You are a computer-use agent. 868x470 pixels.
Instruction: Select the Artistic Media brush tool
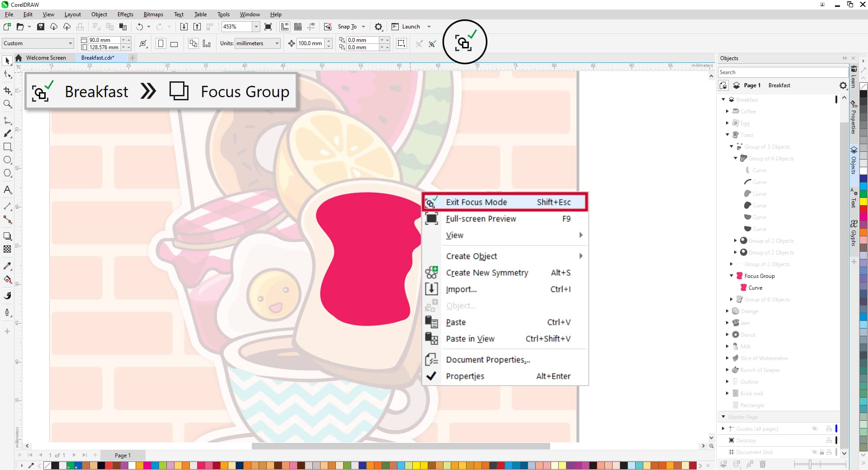click(x=7, y=133)
